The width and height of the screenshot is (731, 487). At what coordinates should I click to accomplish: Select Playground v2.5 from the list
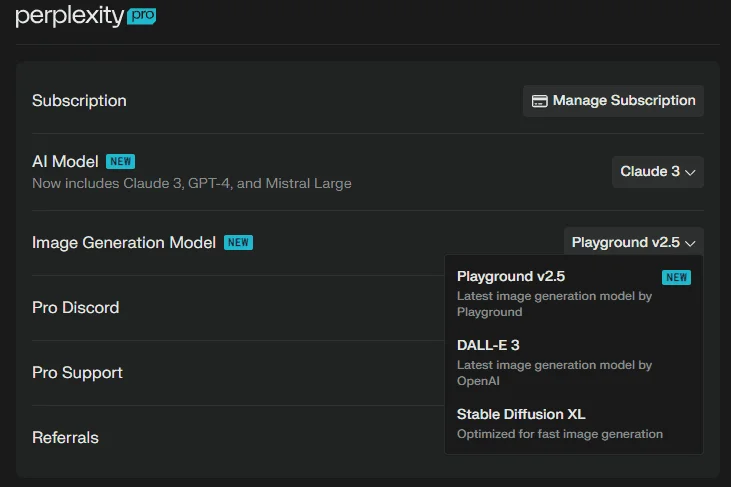point(574,294)
